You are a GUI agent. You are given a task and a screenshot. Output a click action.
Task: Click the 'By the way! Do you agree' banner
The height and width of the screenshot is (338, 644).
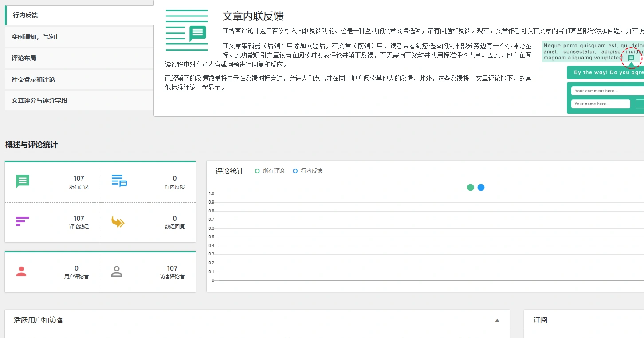click(x=608, y=72)
